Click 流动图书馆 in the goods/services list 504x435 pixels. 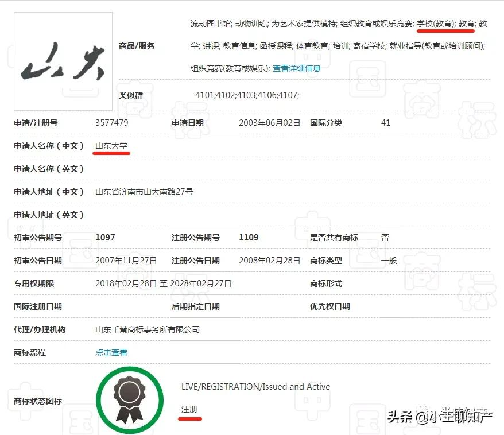coord(211,24)
